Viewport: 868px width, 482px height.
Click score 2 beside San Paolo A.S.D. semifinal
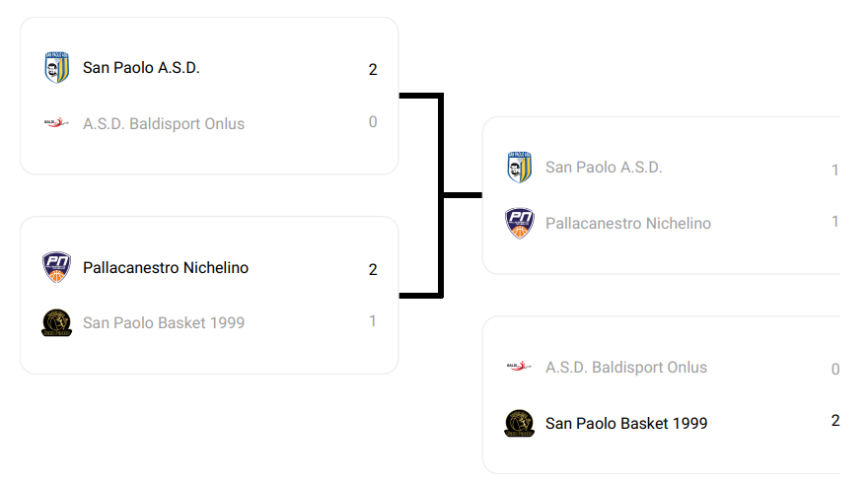(x=373, y=69)
